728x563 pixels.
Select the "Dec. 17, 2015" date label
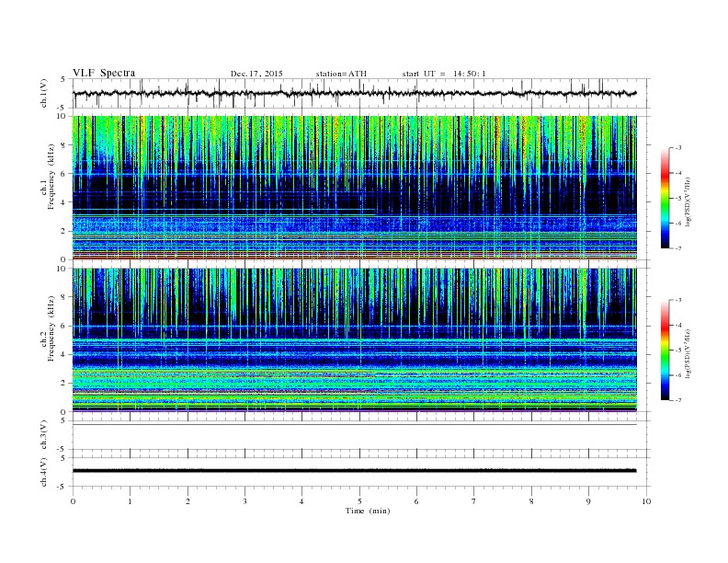256,74
